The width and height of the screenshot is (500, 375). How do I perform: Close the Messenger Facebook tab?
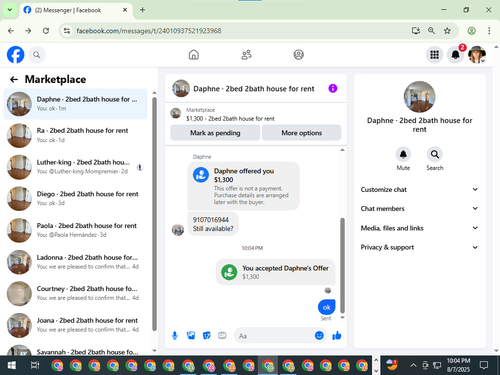click(125, 10)
